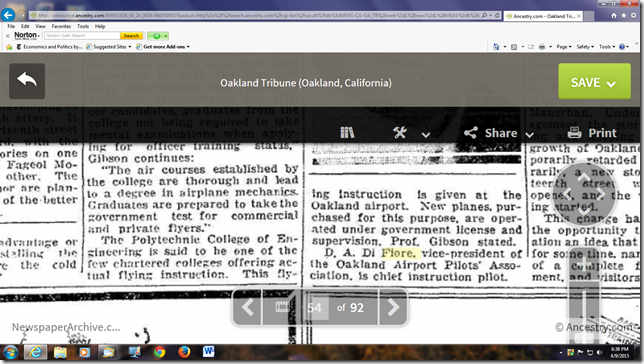Click the green Norton status button

pyautogui.click(x=158, y=36)
